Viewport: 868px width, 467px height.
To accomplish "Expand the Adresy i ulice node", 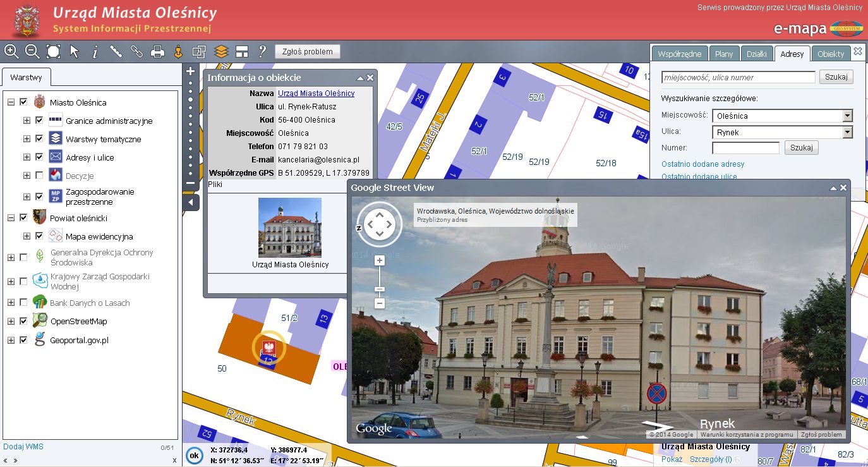I will tap(27, 157).
